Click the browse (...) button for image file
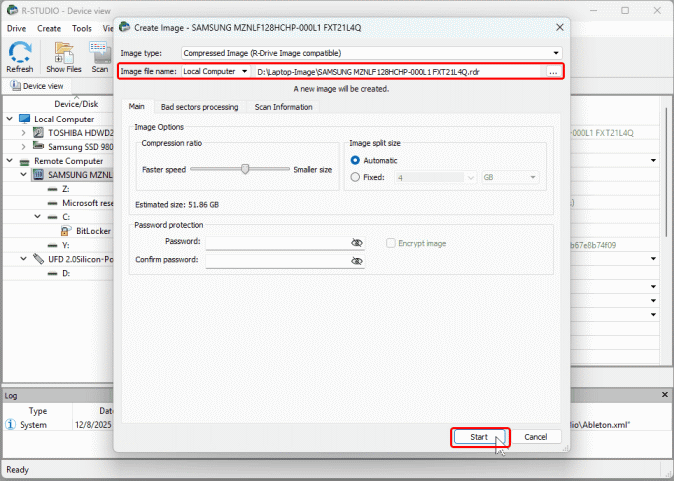This screenshot has height=481, width=674. pyautogui.click(x=553, y=72)
